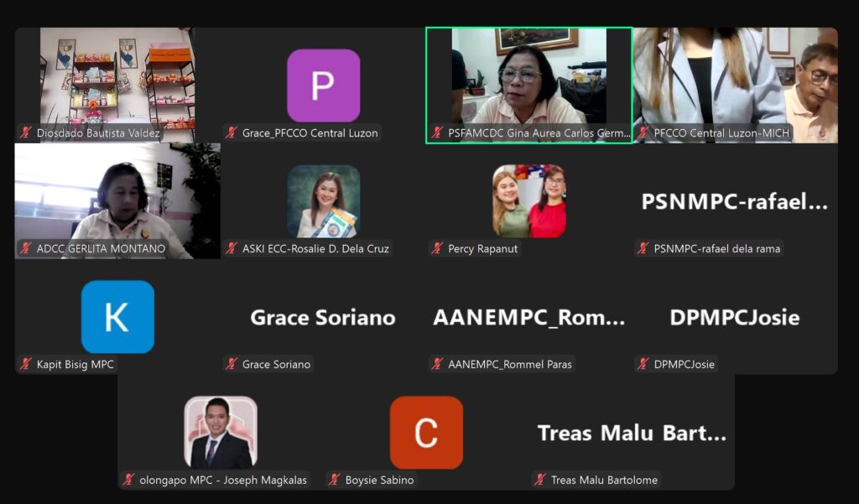859x504 pixels.
Task: Select the purple P avatar tile
Action: tap(323, 86)
